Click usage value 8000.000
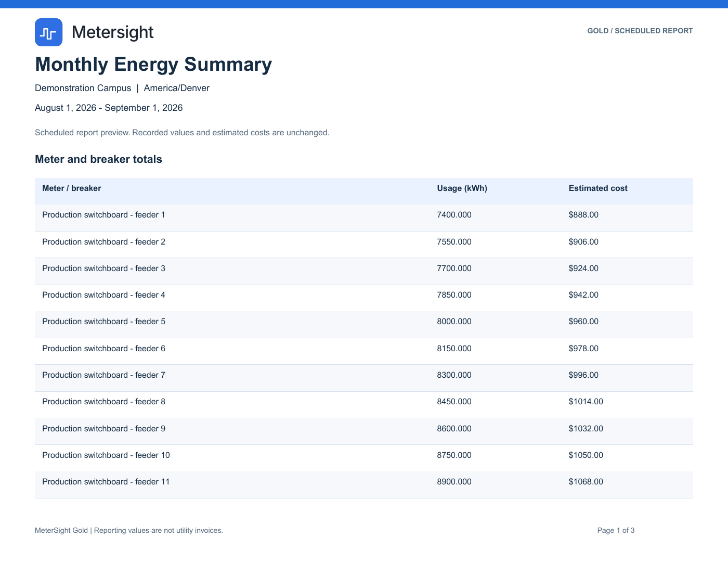 pyautogui.click(x=454, y=322)
